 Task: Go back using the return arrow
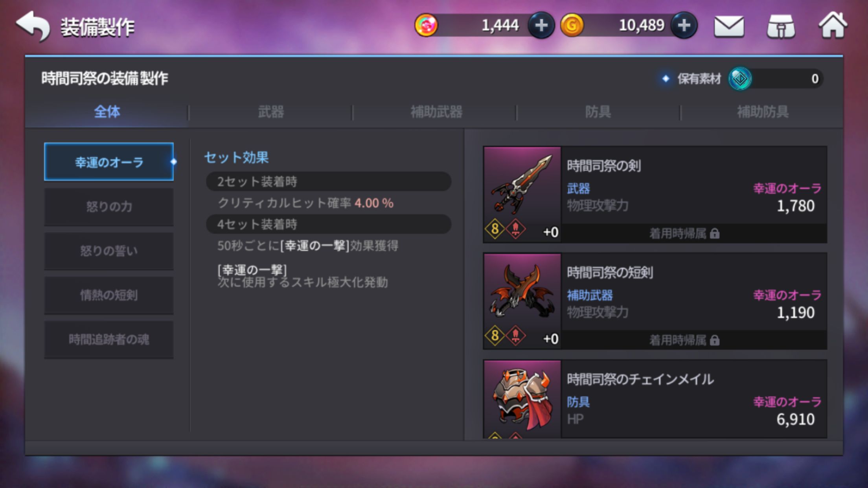coord(33,26)
